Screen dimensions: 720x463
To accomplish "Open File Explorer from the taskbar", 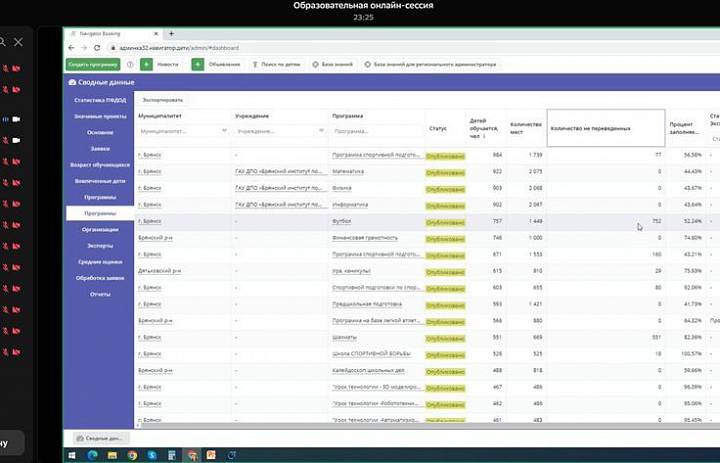I will (112, 455).
